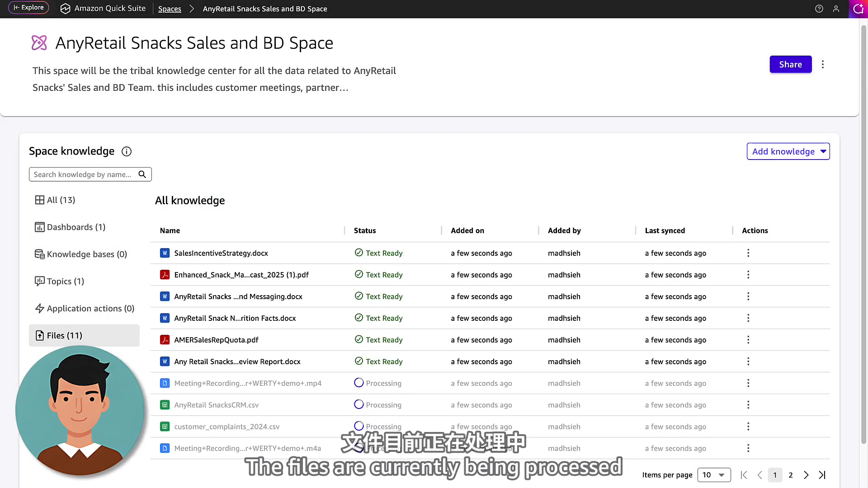Screen dimensions: 868x488
Task: Click the Added on column header
Action: pos(467,230)
